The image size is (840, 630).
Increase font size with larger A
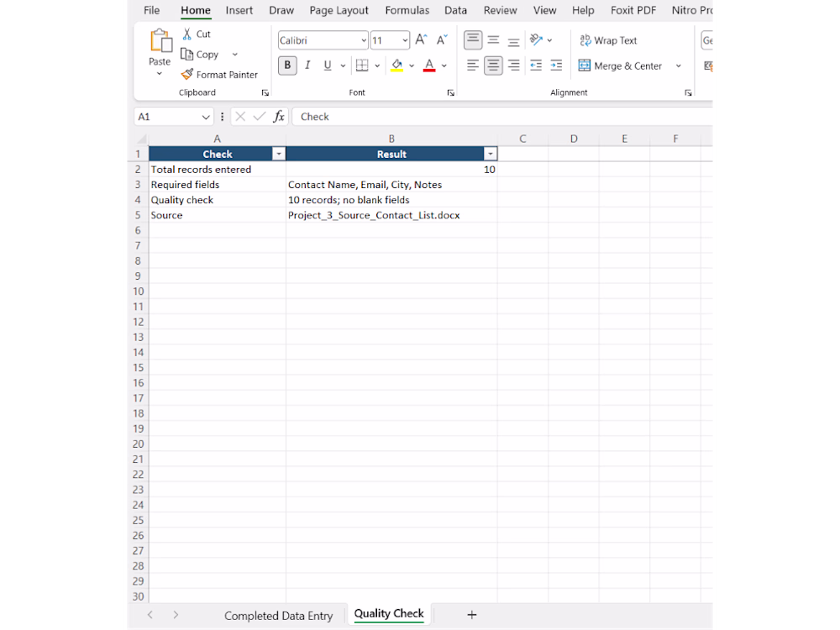(x=421, y=40)
